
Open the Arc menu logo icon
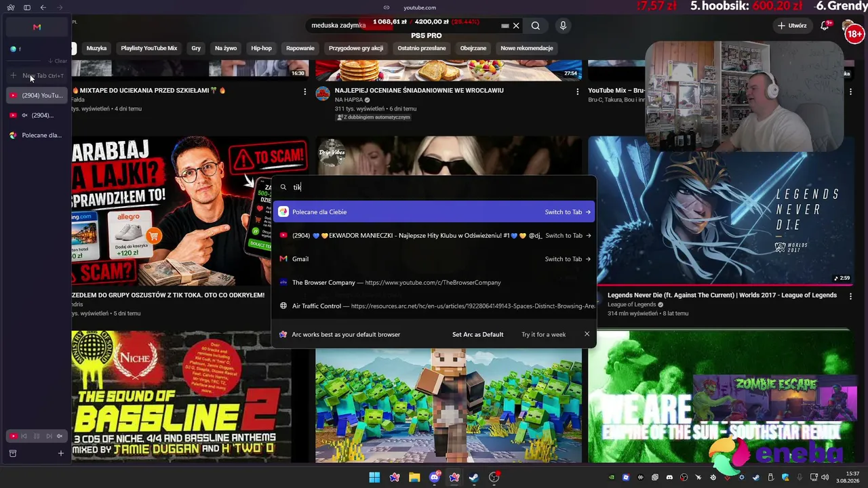pyautogui.click(x=11, y=7)
